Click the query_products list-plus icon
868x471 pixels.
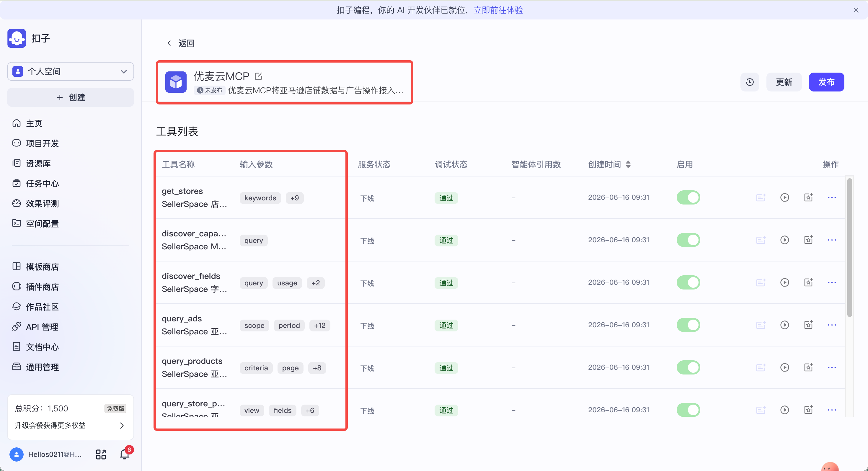coord(761,367)
